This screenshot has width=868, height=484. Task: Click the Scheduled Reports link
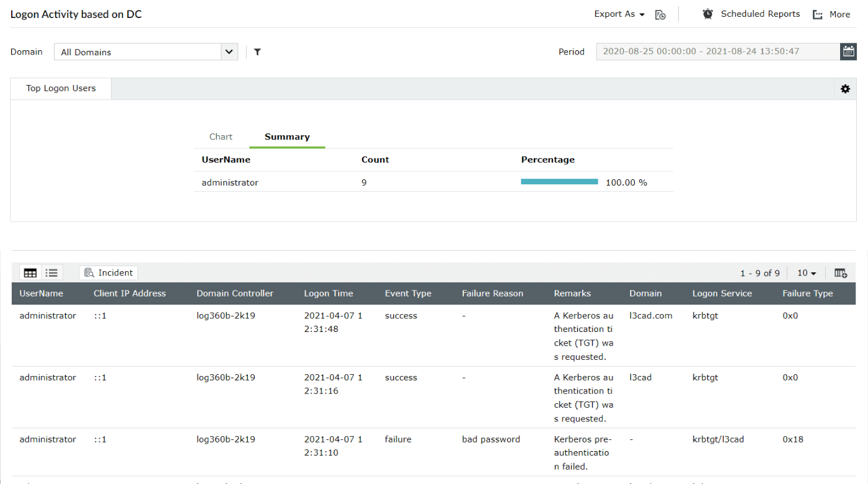point(759,13)
